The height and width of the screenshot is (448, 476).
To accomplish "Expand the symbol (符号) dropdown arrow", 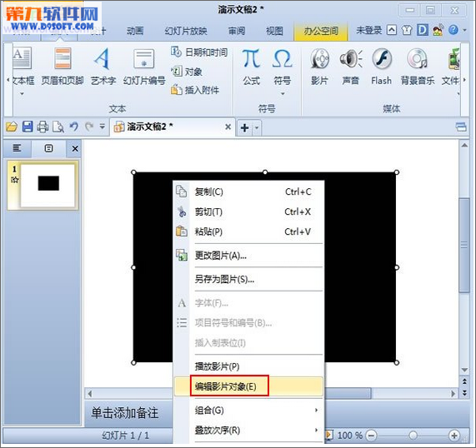I will (283, 94).
